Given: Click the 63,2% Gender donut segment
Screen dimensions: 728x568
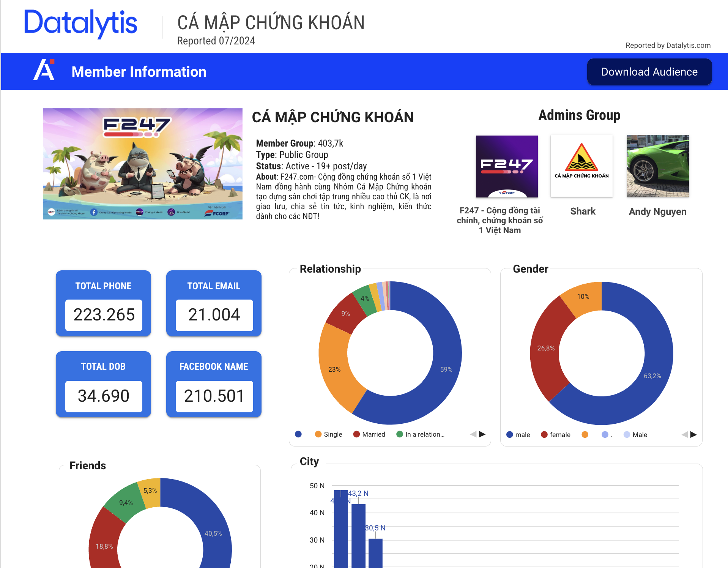Looking at the screenshot, I should point(652,376).
